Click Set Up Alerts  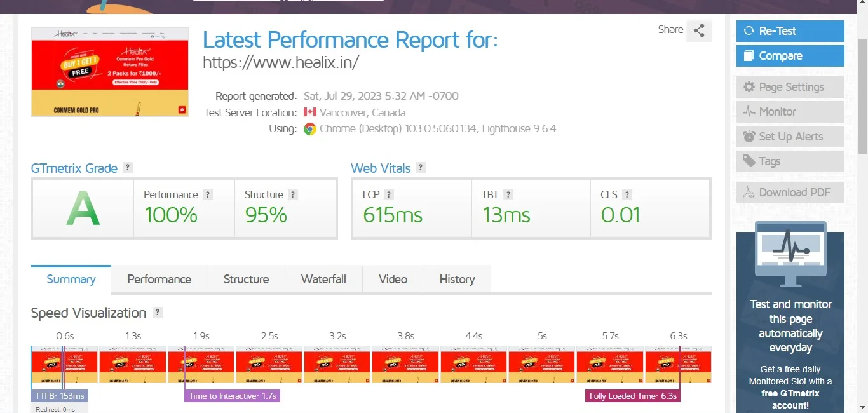pyautogui.click(x=790, y=137)
